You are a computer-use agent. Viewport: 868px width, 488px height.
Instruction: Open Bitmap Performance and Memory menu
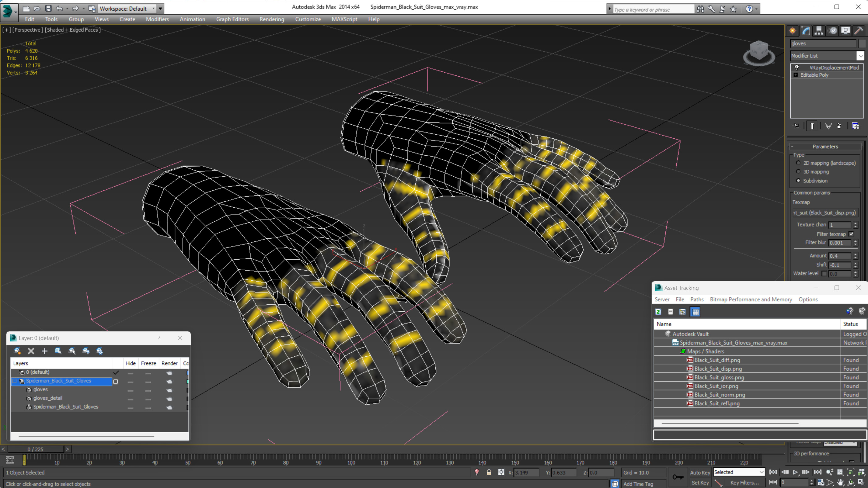click(751, 299)
